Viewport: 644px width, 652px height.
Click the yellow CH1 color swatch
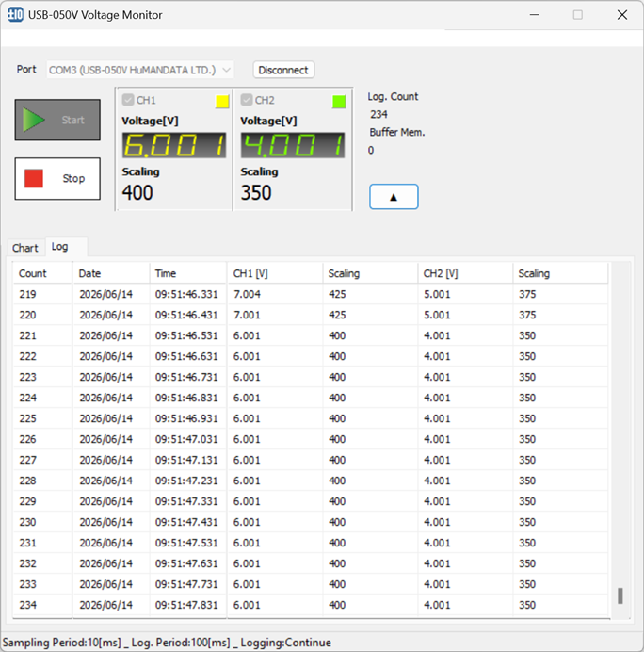222,102
